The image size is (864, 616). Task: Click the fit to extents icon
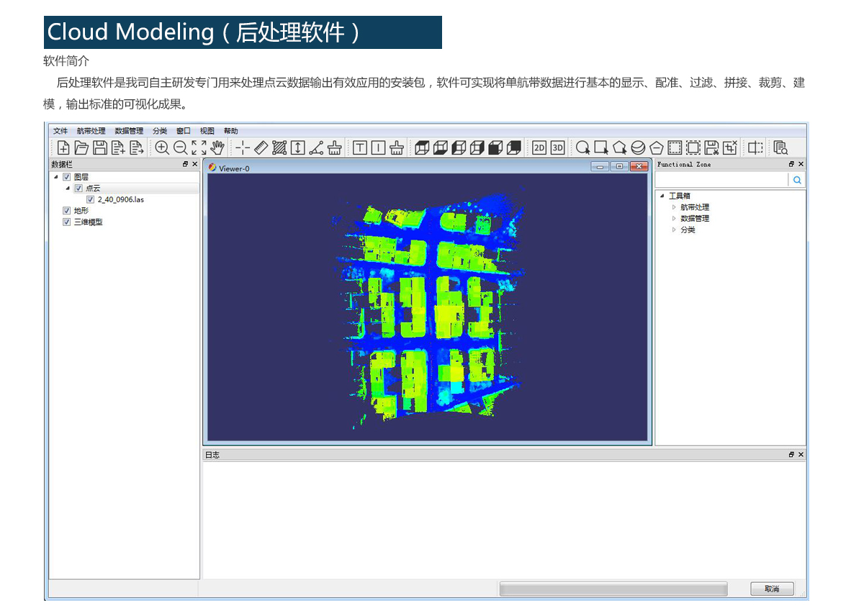pos(199,148)
